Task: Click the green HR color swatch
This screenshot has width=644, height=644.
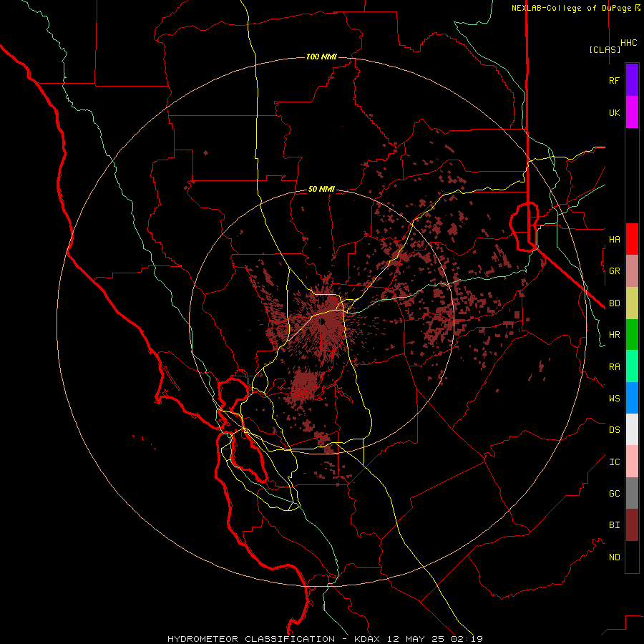Action: coord(632,335)
